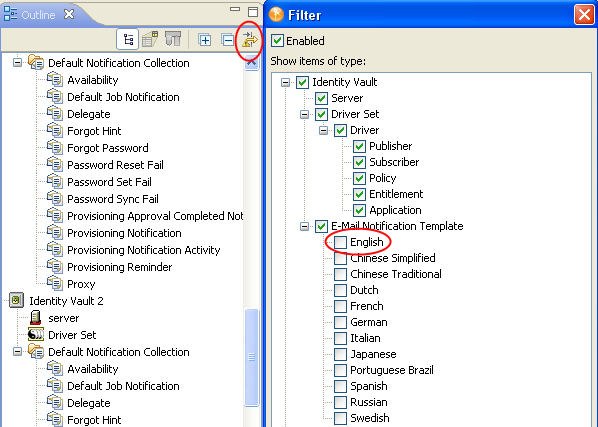Click the gray columns icon in the Outline toolbar
The height and width of the screenshot is (427, 598).
[x=173, y=39]
